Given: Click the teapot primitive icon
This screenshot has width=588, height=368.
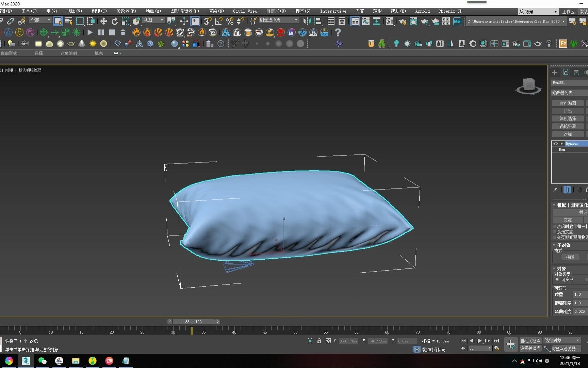Looking at the screenshot, I should (71, 44).
